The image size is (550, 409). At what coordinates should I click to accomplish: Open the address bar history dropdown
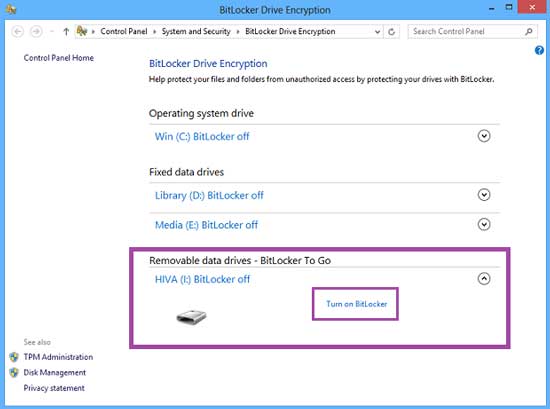(377, 32)
